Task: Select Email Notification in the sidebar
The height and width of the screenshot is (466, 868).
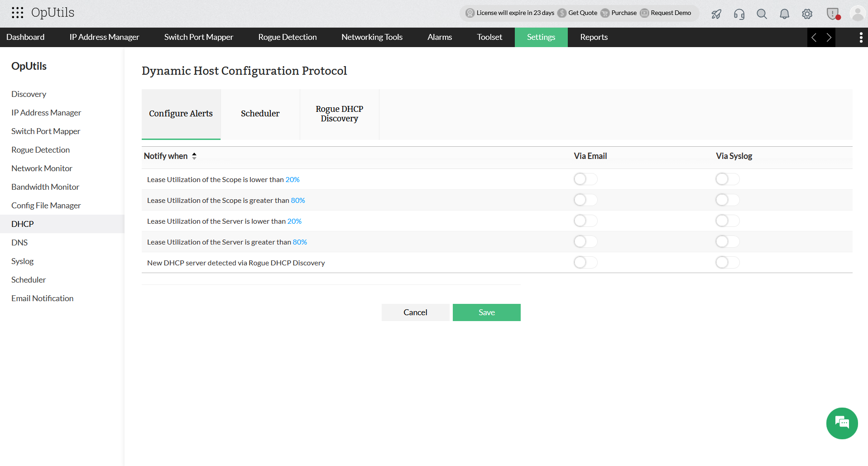Action: coord(62,298)
